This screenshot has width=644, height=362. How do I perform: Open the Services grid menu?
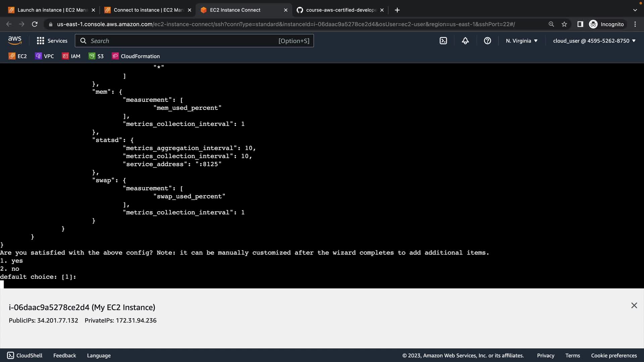pyautogui.click(x=52, y=41)
